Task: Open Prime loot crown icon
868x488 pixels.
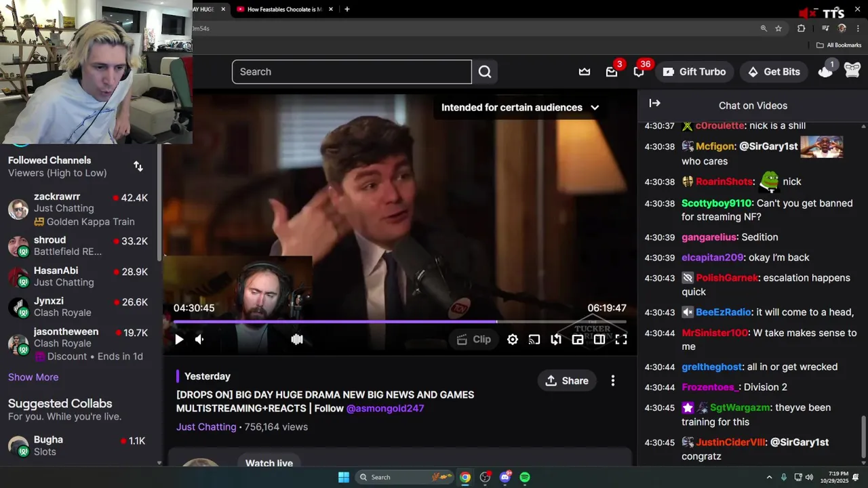Action: coord(585,71)
